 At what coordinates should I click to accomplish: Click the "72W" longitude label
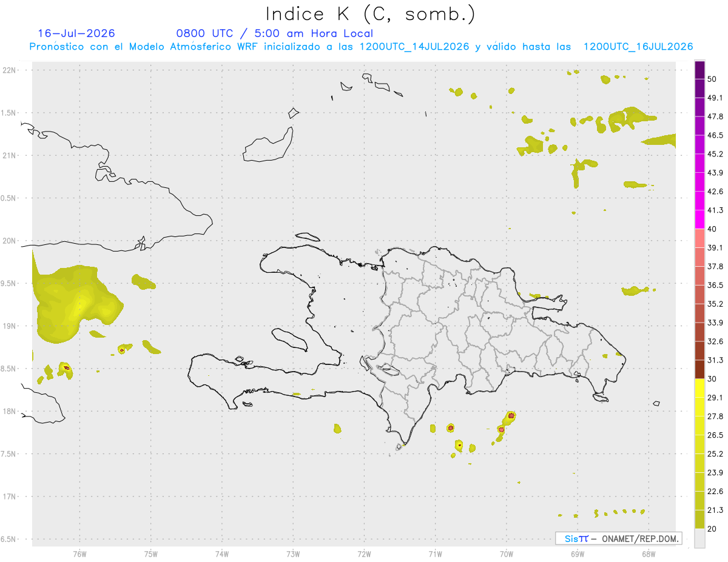tap(364, 554)
